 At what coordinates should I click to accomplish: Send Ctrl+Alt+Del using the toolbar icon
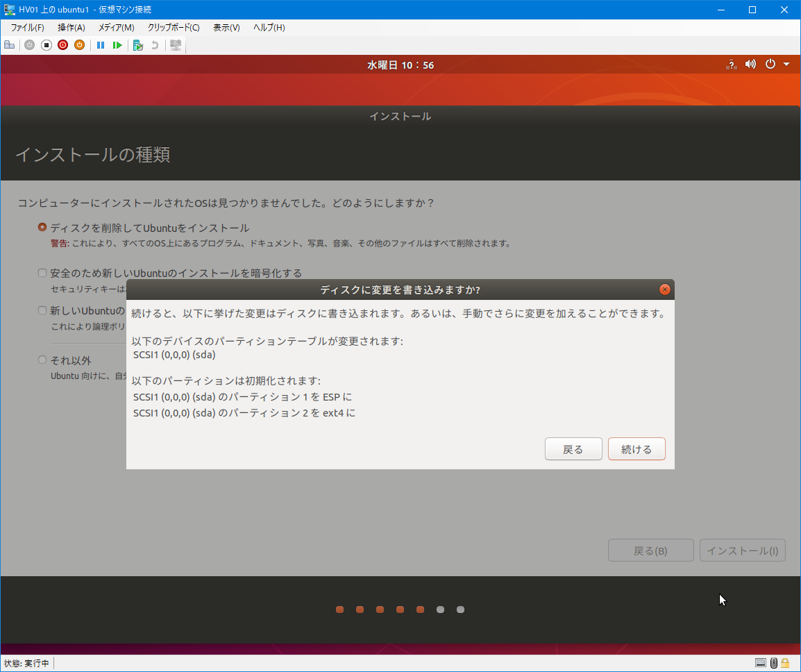coord(9,44)
